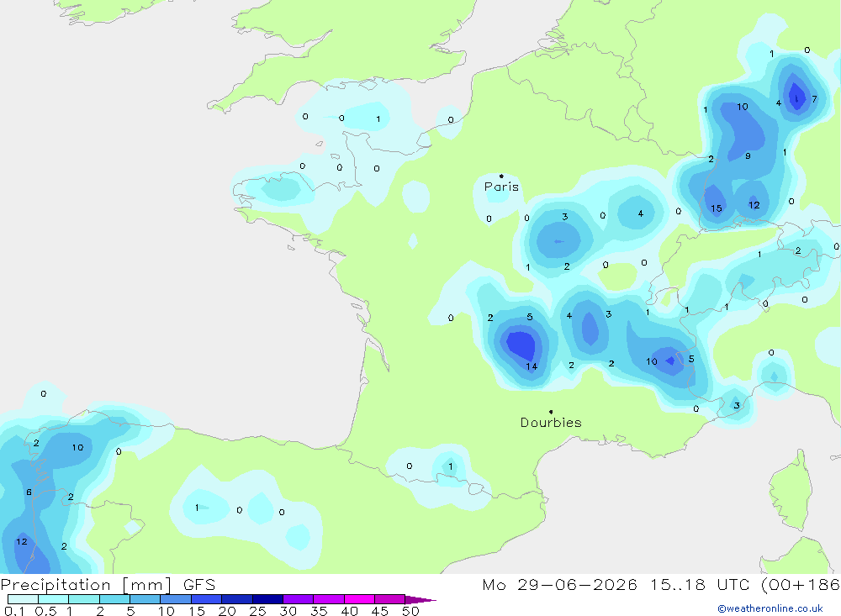
Task: Pick the 40–45 mm magenta legend swatch
Action: point(359,599)
